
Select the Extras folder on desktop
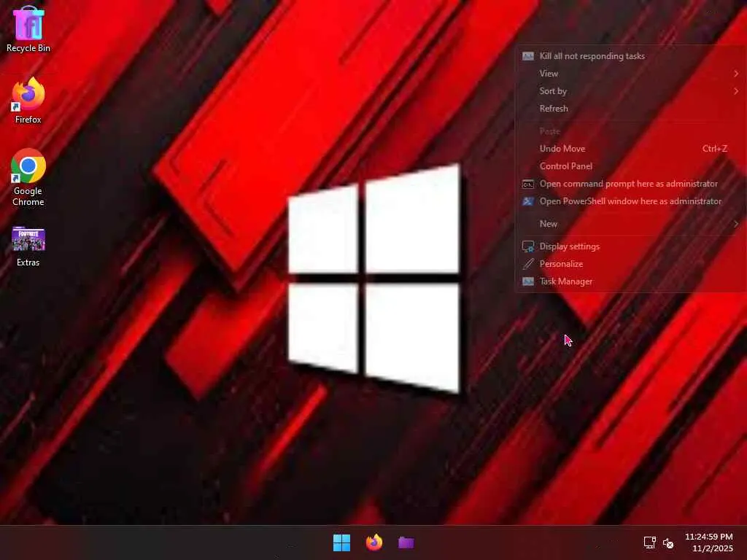coord(28,246)
